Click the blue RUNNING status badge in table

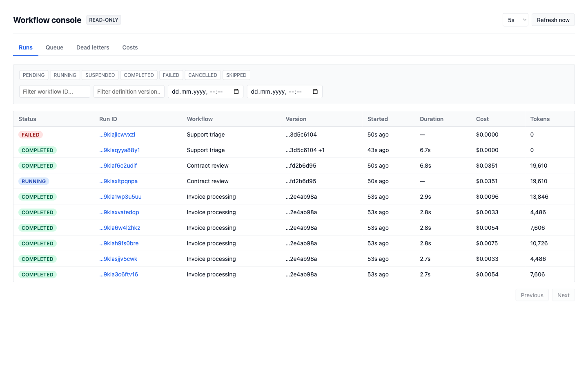point(33,181)
